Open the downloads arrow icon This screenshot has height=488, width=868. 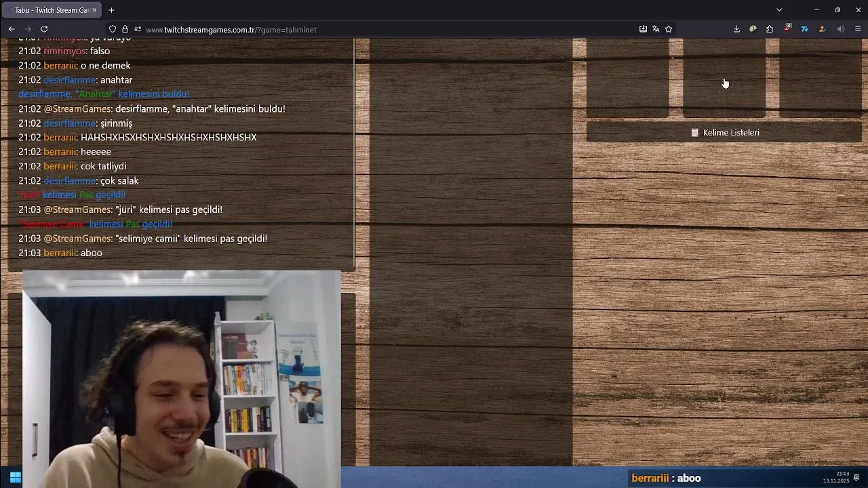click(736, 29)
